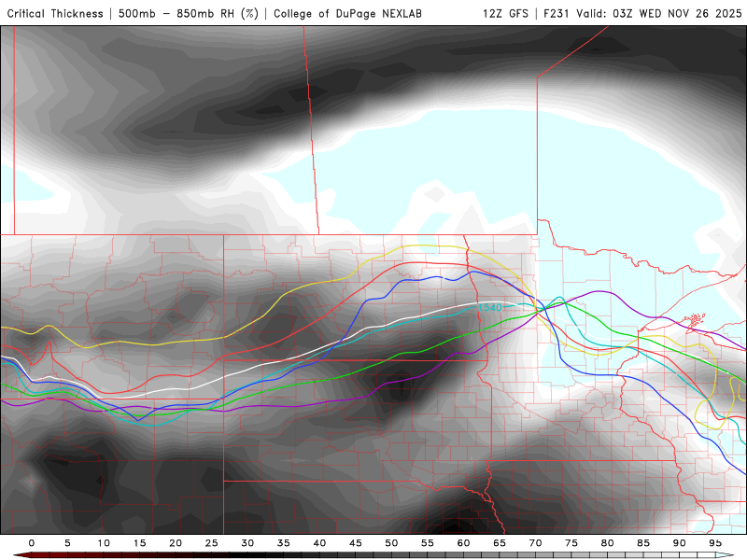Image resolution: width=747 pixels, height=560 pixels.
Task: Click the "85" value on color scale
Action: click(643, 543)
